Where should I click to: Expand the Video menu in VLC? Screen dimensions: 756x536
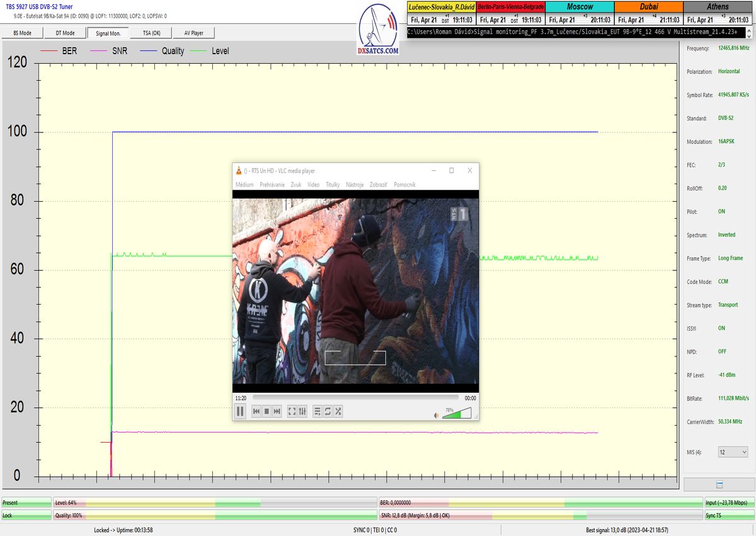click(313, 185)
